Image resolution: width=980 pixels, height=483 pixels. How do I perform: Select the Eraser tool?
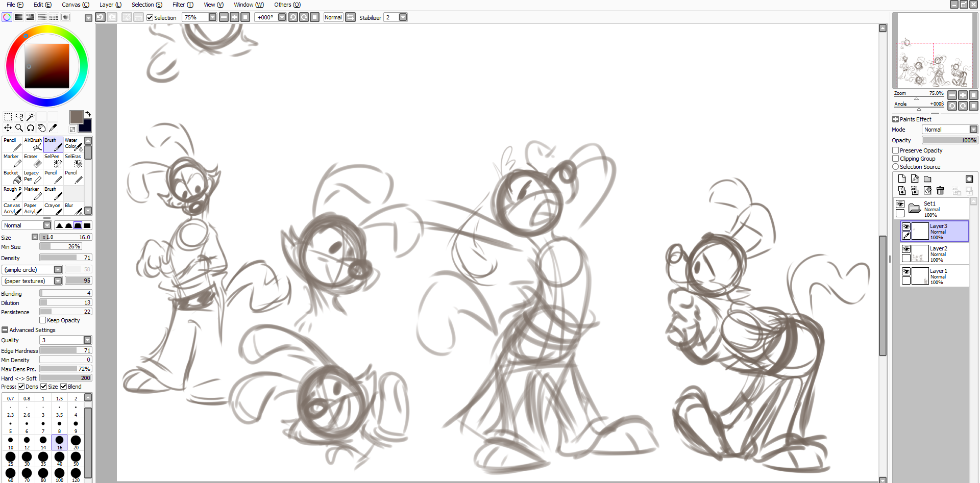33,161
